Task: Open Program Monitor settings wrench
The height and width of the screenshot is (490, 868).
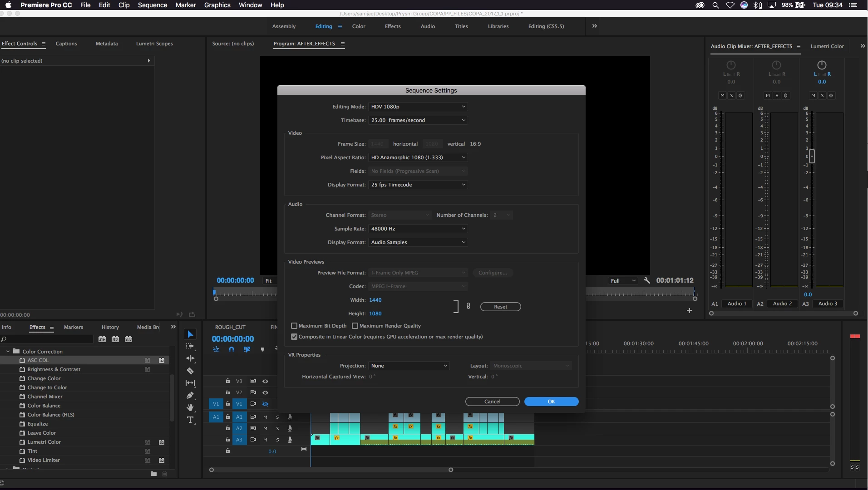Action: tap(647, 280)
